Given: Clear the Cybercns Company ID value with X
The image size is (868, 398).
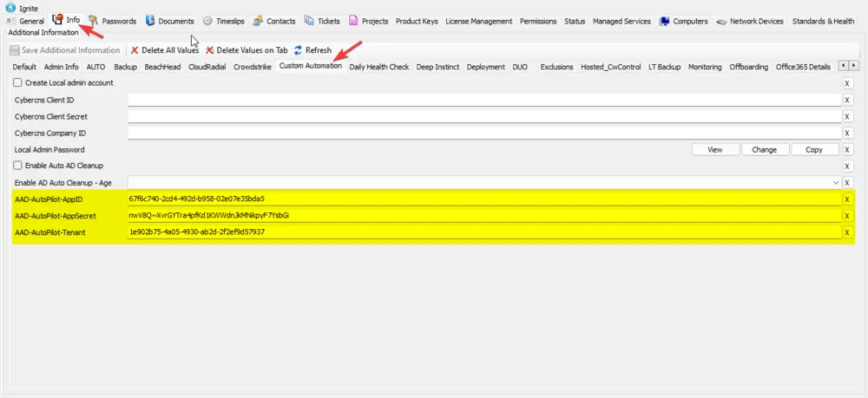Looking at the screenshot, I should pyautogui.click(x=847, y=134).
